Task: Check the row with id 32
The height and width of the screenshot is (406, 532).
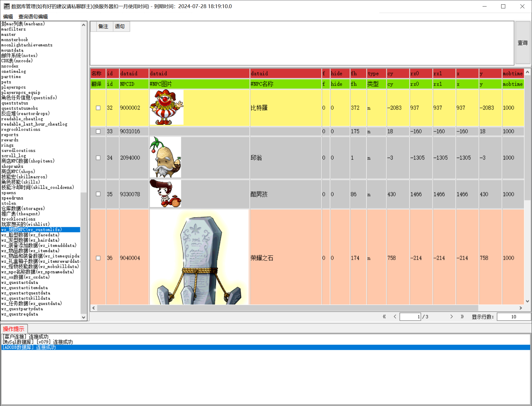Action: (98, 108)
